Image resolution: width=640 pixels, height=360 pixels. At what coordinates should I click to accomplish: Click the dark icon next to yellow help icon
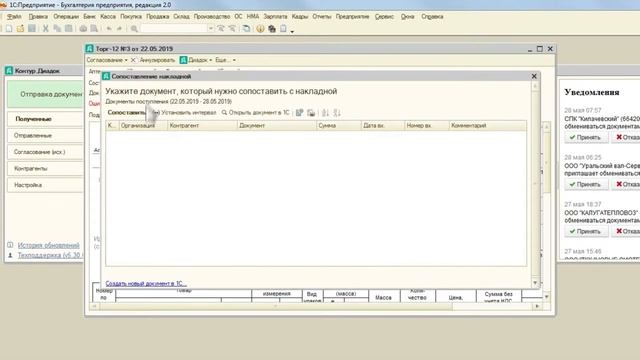pyautogui.click(x=272, y=29)
